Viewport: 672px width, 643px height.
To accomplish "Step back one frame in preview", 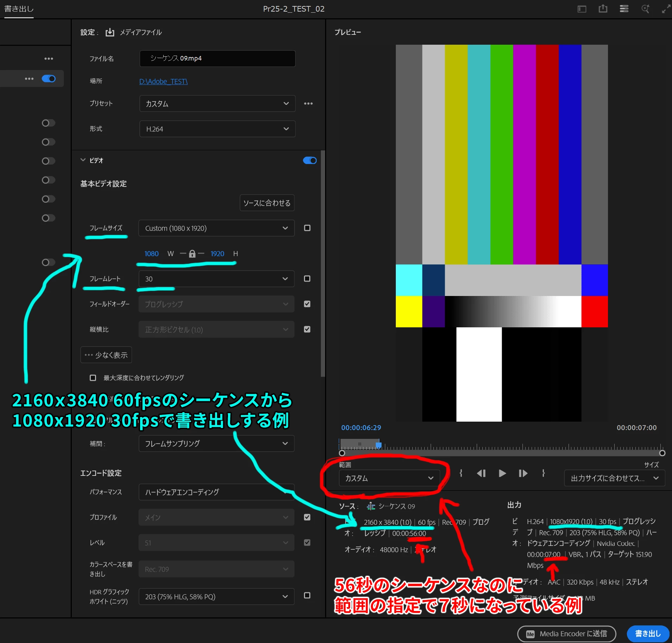I will [x=481, y=473].
